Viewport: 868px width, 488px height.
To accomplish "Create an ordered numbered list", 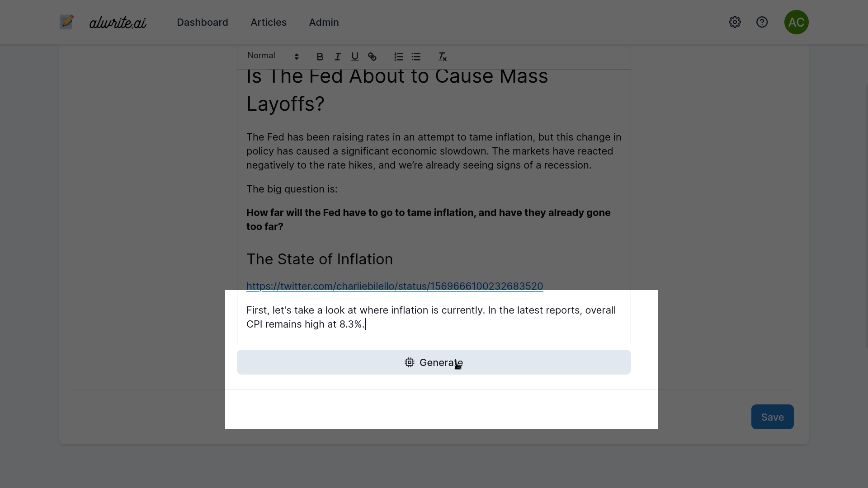I will point(398,56).
